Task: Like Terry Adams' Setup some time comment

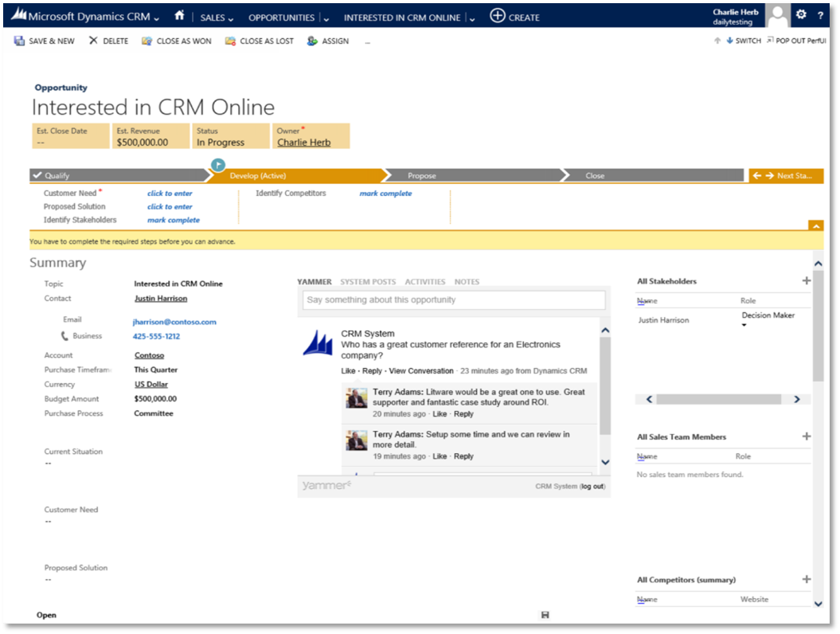Action: tap(440, 456)
